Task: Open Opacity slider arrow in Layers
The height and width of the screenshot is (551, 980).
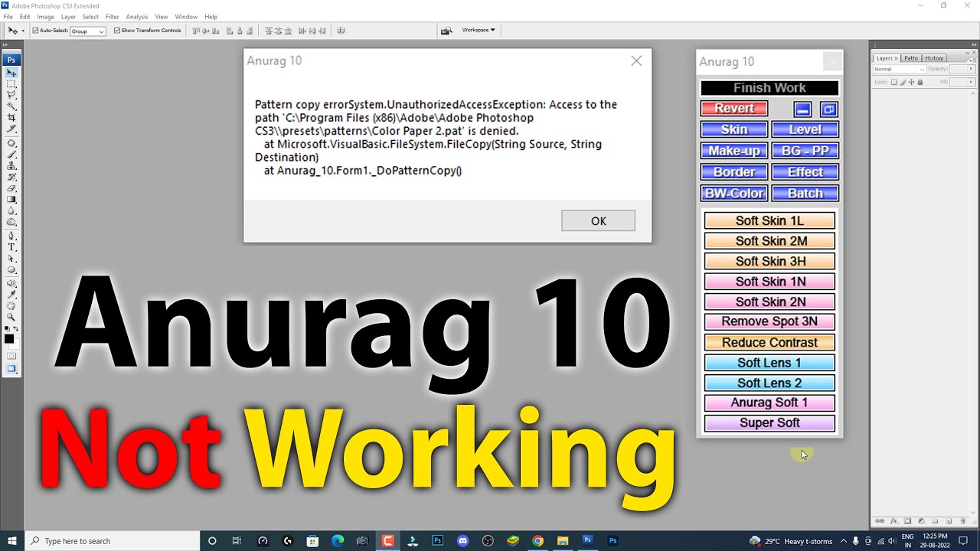Action: (972, 69)
